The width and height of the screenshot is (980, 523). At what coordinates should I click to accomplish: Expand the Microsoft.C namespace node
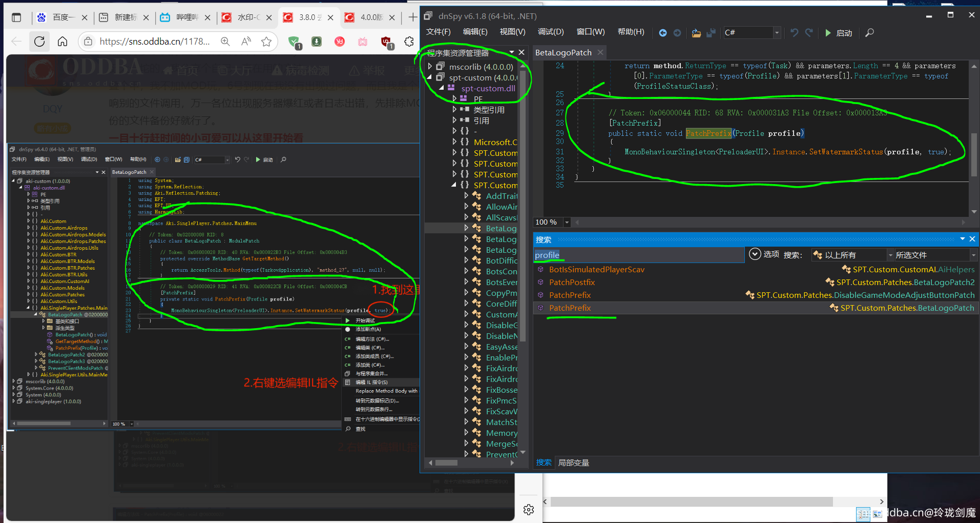pyautogui.click(x=454, y=142)
